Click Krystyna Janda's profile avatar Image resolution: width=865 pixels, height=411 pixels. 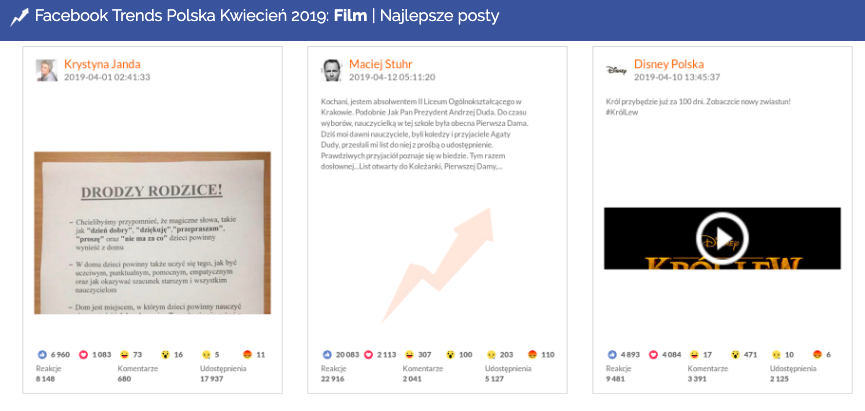click(47, 70)
